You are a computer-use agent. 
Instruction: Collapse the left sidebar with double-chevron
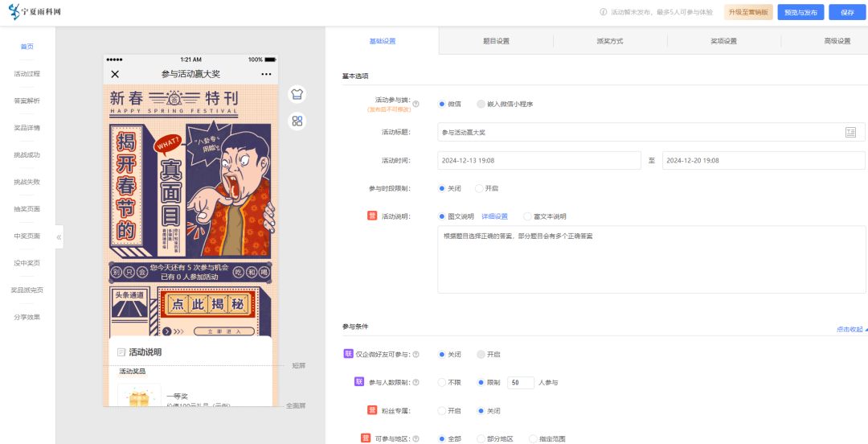tap(59, 237)
